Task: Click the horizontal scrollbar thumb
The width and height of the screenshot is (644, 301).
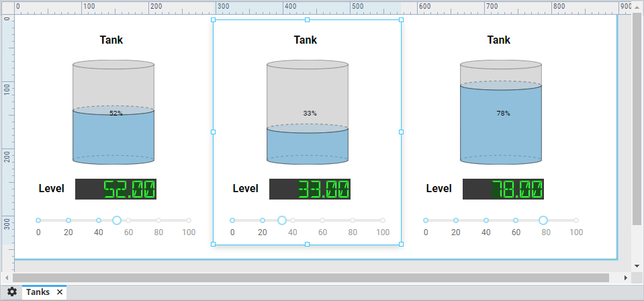Action: click(311, 277)
